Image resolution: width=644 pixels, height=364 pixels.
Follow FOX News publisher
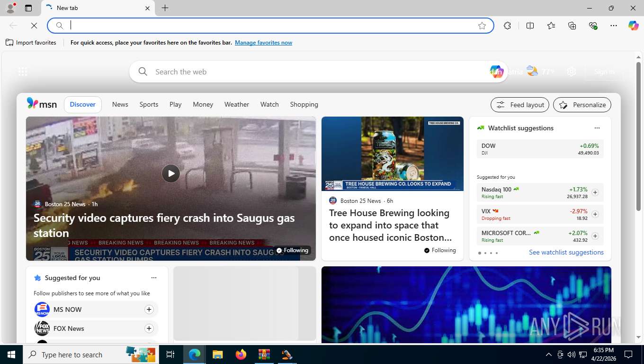tap(149, 328)
